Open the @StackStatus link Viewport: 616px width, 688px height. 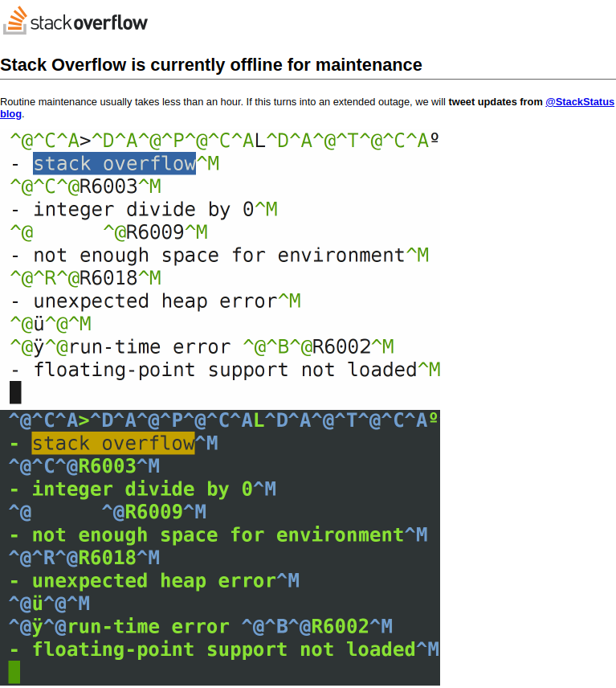tap(580, 102)
